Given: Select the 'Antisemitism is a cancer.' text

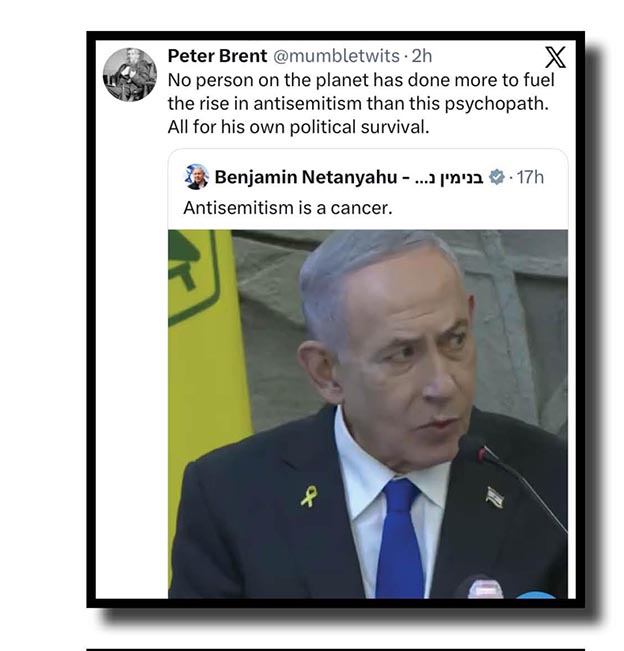Looking at the screenshot, I should pos(288,208).
